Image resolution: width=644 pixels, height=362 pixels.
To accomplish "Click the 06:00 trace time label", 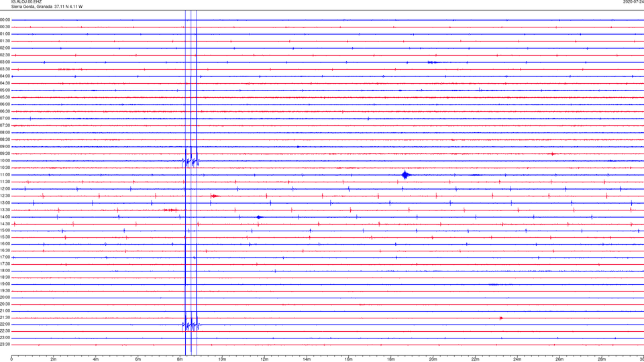I will [x=5, y=105].
